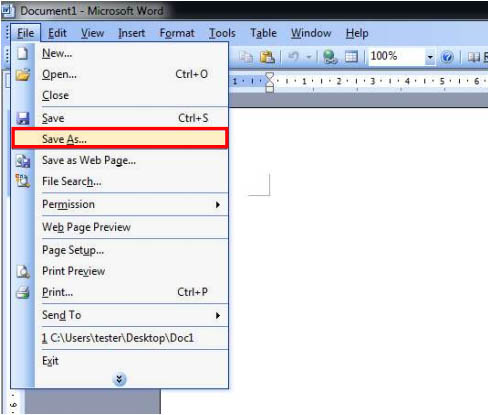Open the File menu
This screenshot has width=489, height=415.
25,33
